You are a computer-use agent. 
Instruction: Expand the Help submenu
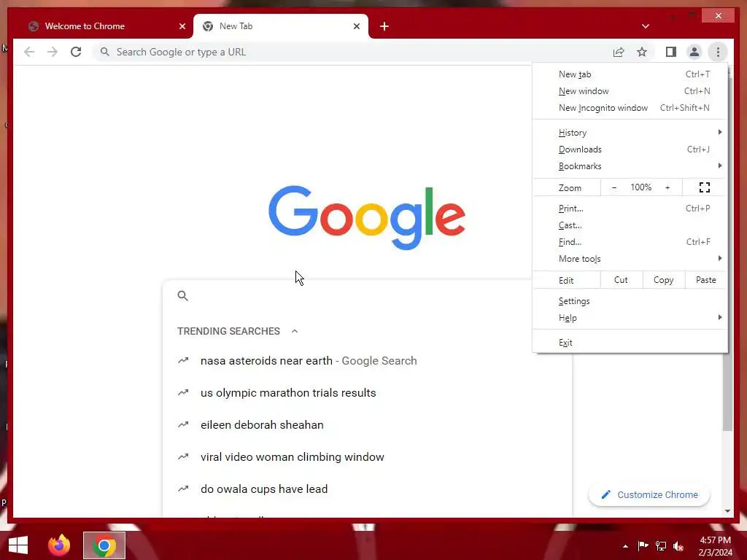630,318
